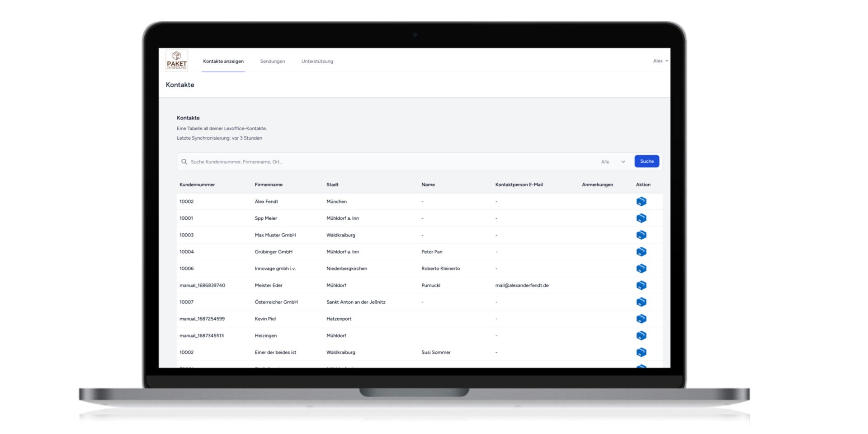The width and height of the screenshot is (868, 434).
Task: Click the Paket Anbindung logo
Action: pos(176,61)
